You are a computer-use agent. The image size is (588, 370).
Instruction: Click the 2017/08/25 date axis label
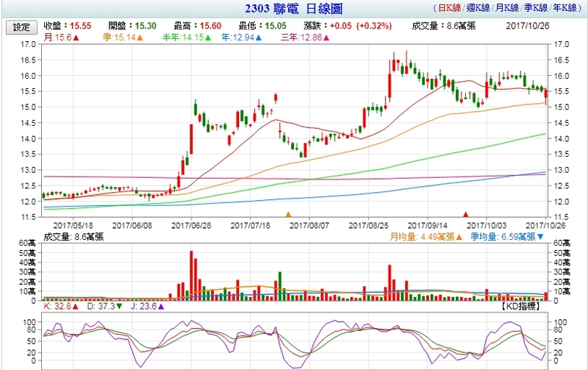tap(368, 226)
